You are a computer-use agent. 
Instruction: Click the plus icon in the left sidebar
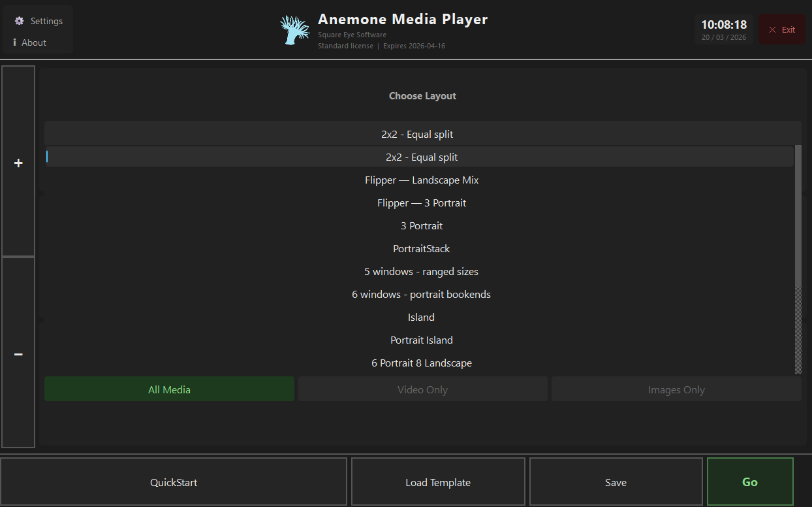(x=18, y=163)
